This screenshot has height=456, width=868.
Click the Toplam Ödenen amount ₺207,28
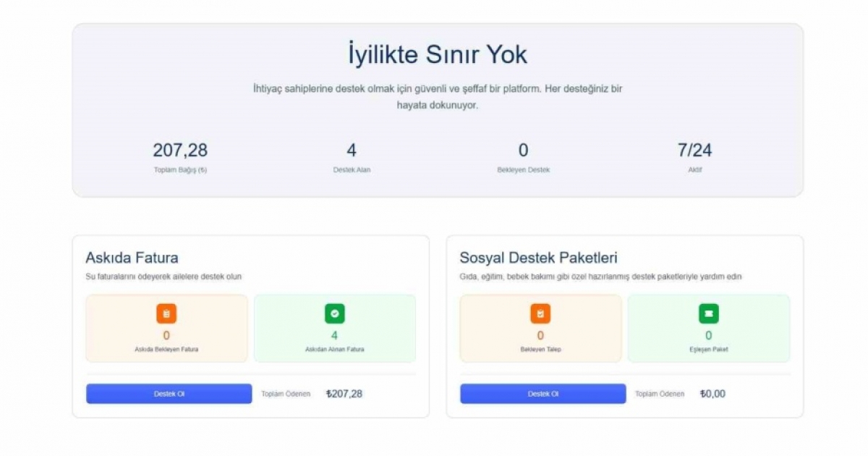[x=344, y=394]
